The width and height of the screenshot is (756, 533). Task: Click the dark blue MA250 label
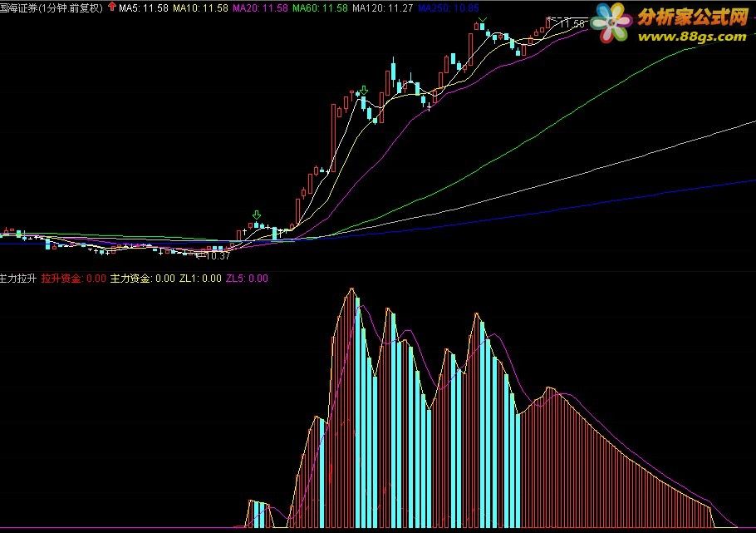point(449,7)
